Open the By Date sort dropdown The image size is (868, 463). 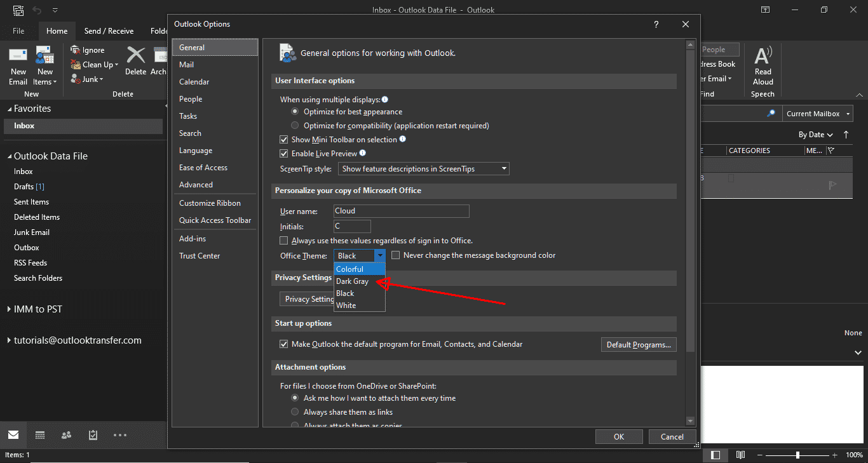(816, 135)
